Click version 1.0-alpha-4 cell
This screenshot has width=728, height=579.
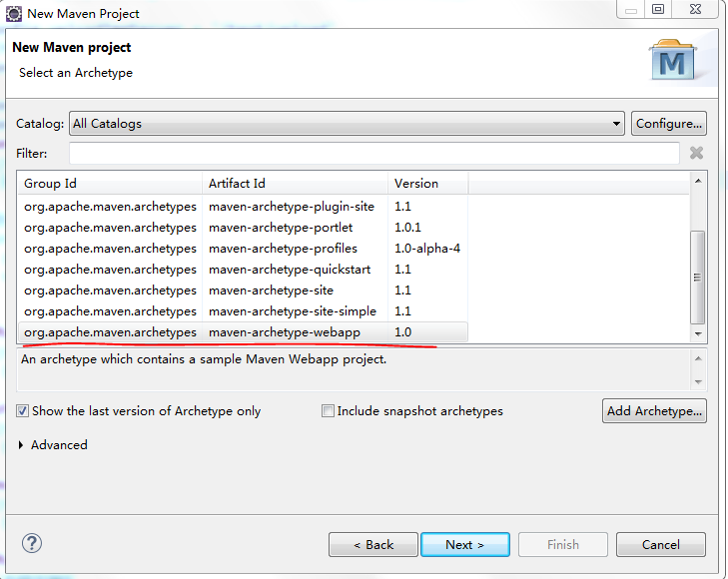[x=427, y=249]
